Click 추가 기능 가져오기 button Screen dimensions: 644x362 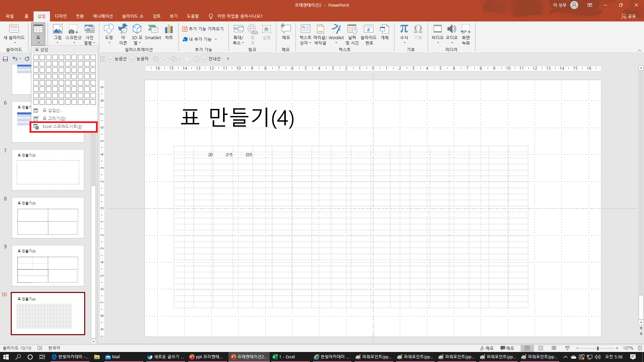(x=203, y=29)
